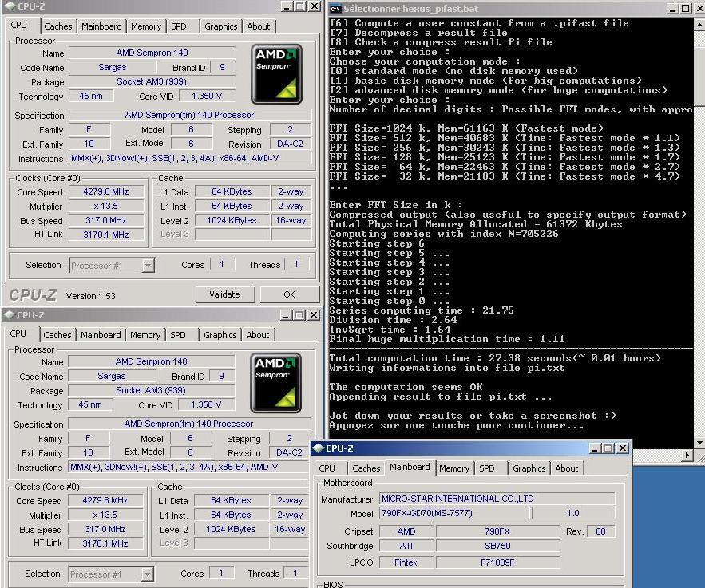The image size is (705, 588).
Task: Maximize the pifast command prompt window
Action: (685, 9)
